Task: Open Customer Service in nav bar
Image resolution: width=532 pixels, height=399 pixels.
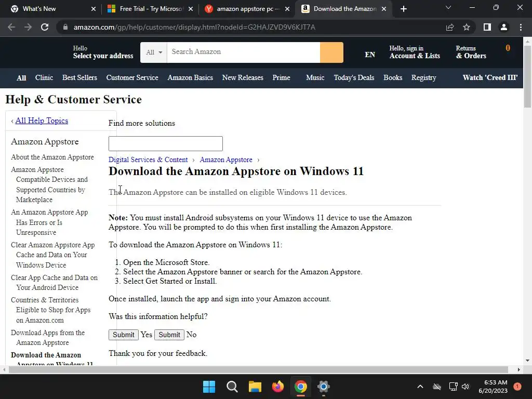Action: coord(132,78)
